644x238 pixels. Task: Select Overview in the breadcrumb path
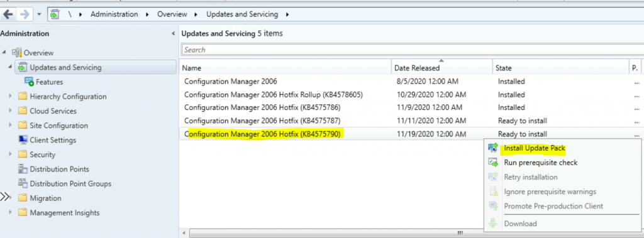click(172, 14)
